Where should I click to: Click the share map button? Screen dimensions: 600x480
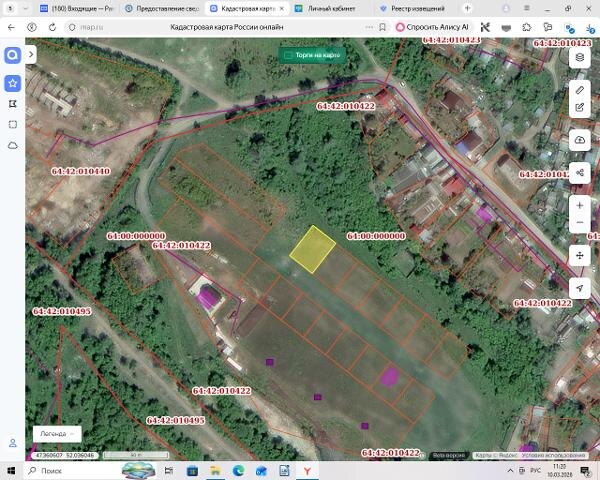pos(579,173)
